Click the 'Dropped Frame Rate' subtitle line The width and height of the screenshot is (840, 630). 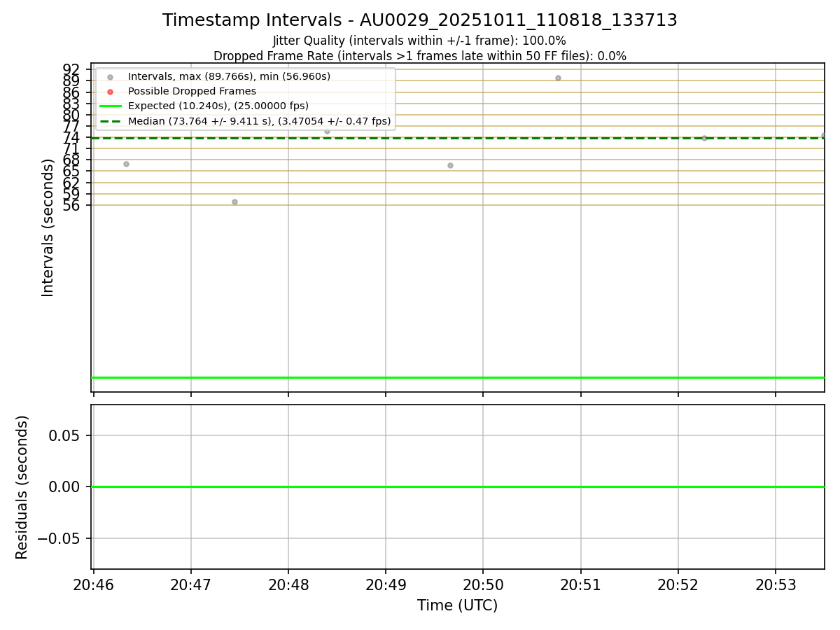click(x=420, y=56)
